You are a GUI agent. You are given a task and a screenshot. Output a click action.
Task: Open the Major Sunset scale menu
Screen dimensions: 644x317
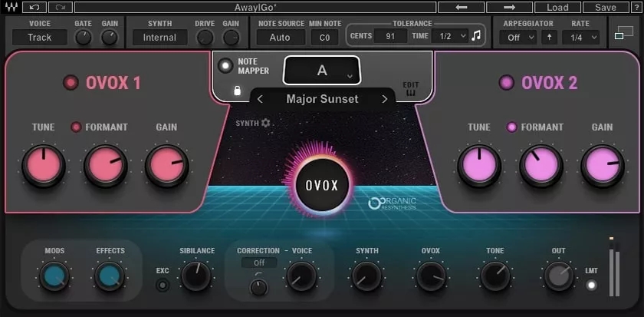pos(323,99)
